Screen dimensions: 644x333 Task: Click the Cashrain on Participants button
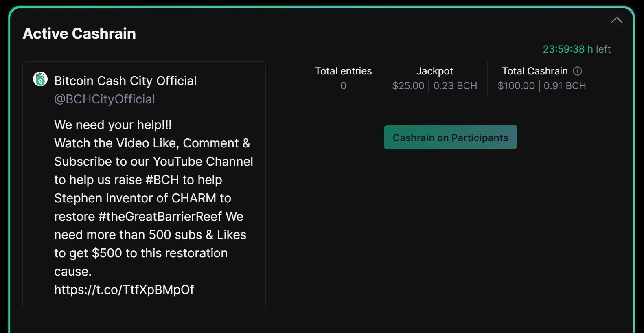click(x=450, y=137)
